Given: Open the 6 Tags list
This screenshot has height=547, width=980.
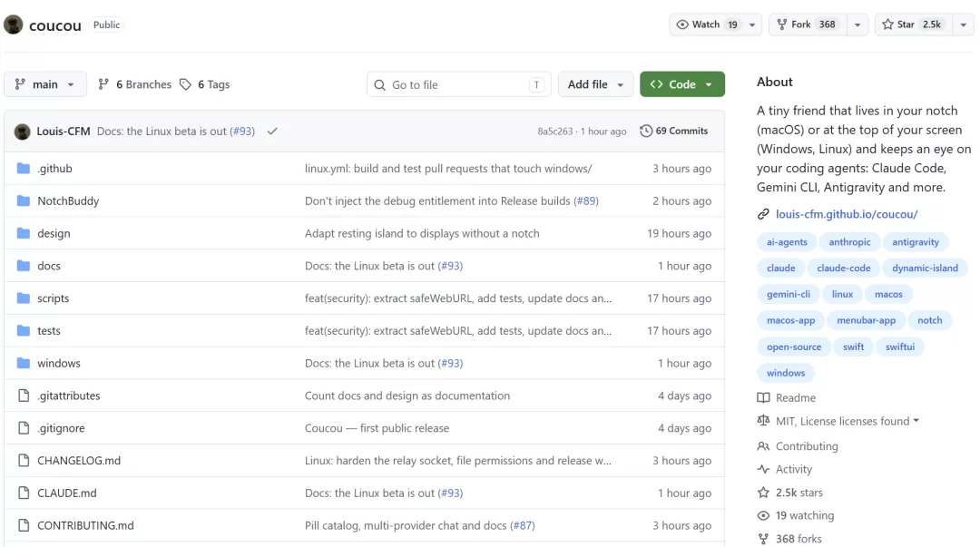Looking at the screenshot, I should click(x=205, y=84).
